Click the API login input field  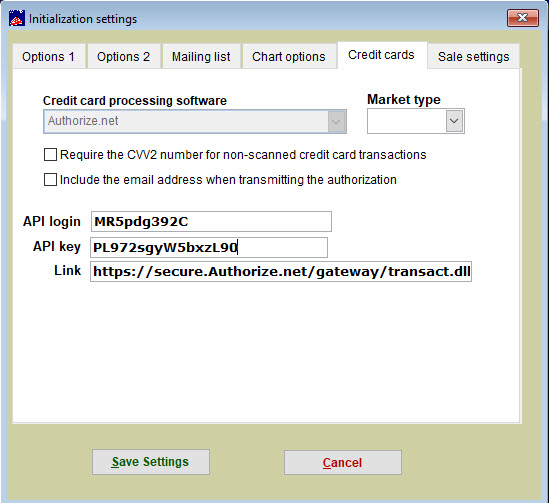pyautogui.click(x=211, y=222)
